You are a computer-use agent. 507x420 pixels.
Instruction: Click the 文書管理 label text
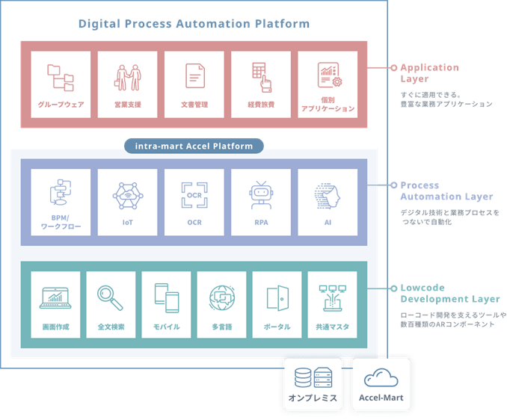tap(194, 105)
